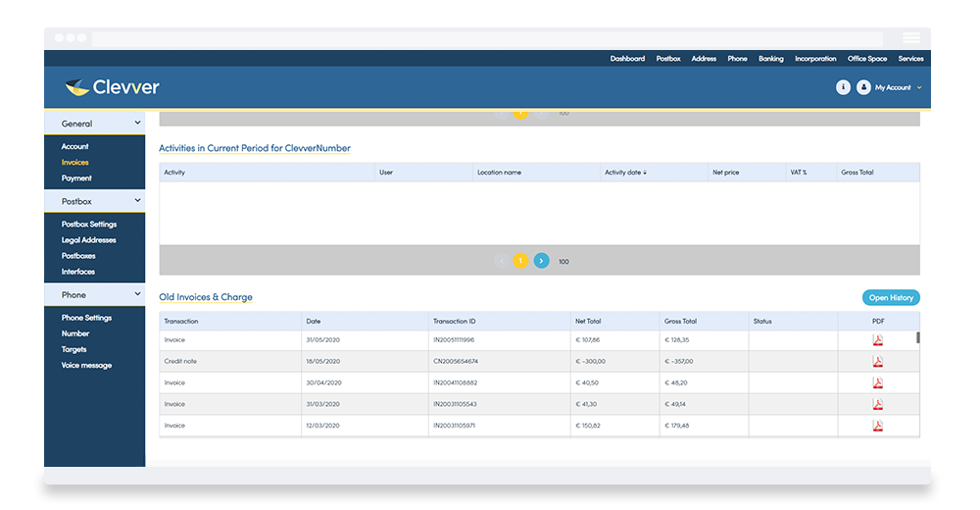Open browser hamburger menu icon
Screen dimensions: 980x510
(910, 38)
